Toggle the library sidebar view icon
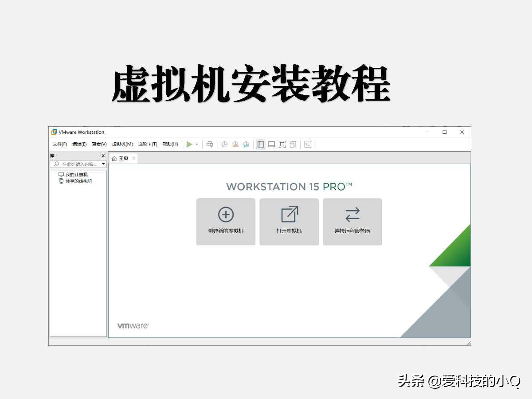Image resolution: width=532 pixels, height=399 pixels. pyautogui.click(x=261, y=144)
